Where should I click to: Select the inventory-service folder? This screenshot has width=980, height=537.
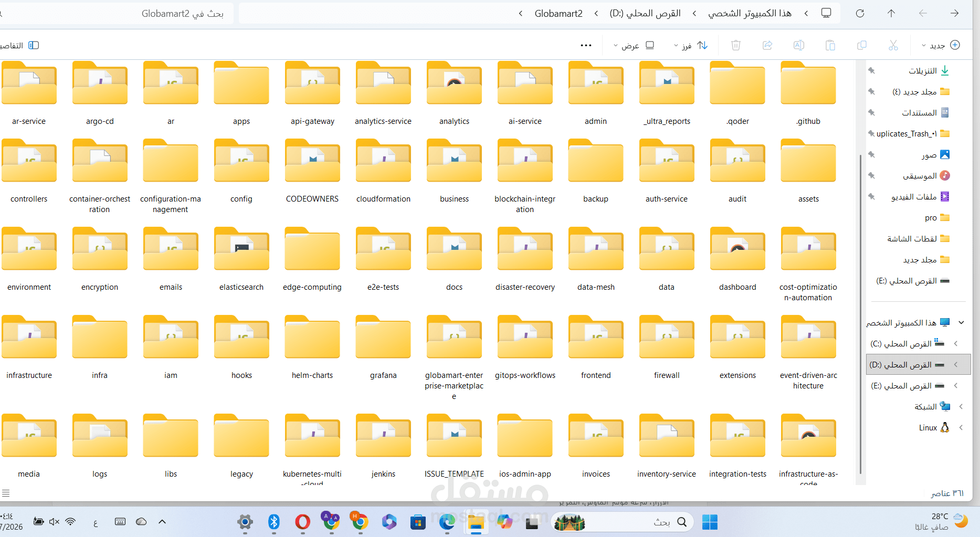tap(667, 447)
